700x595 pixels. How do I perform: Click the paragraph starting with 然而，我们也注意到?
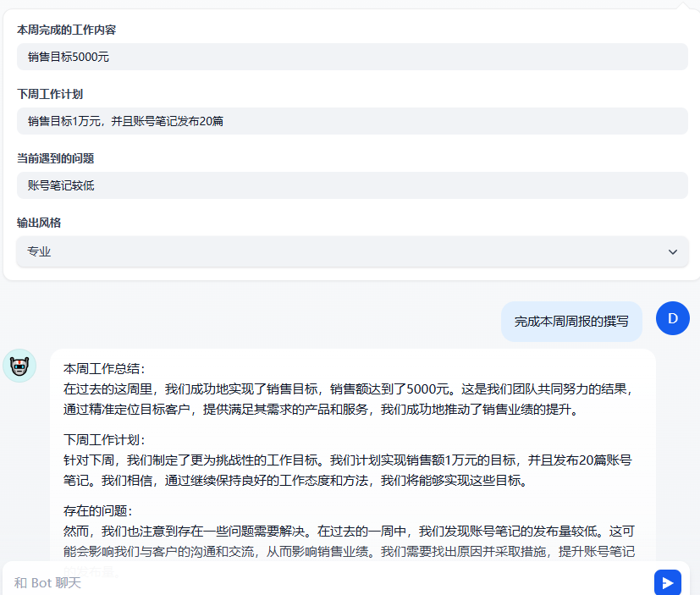point(348,542)
